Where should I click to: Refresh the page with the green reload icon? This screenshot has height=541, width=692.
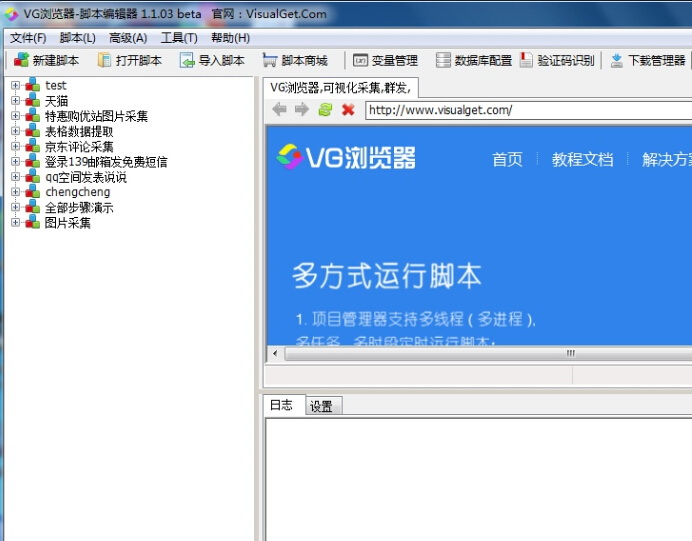click(325, 109)
